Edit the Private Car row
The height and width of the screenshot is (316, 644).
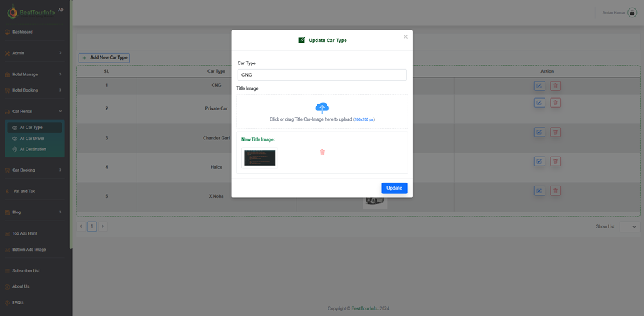tap(539, 103)
